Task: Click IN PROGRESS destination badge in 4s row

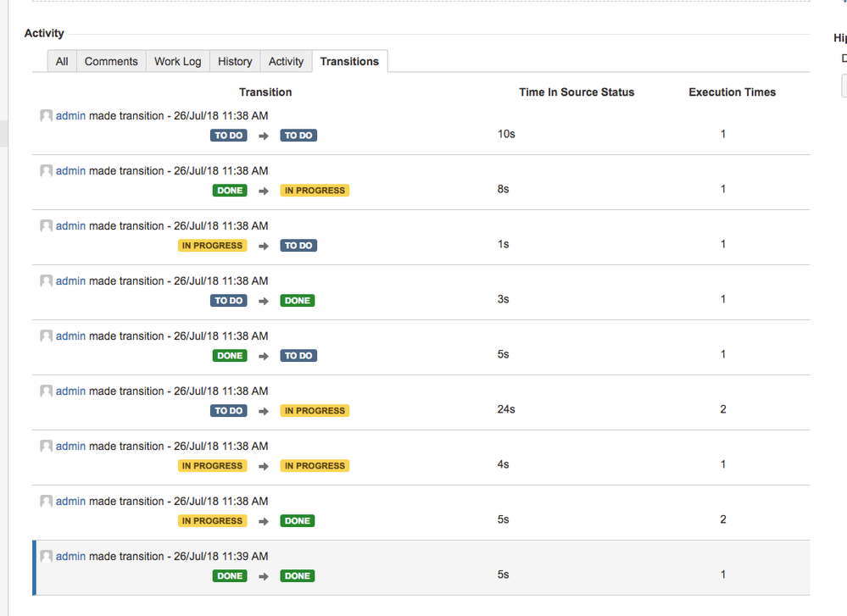Action: coord(315,466)
